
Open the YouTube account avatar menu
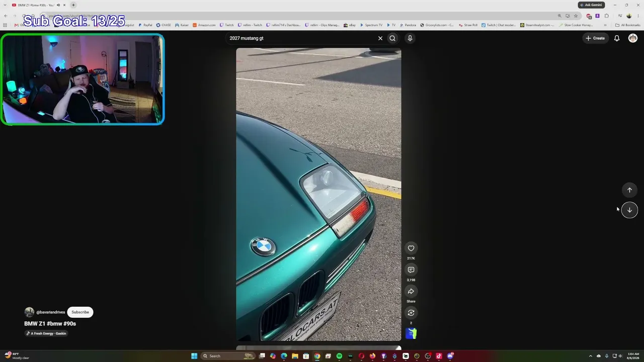click(633, 38)
